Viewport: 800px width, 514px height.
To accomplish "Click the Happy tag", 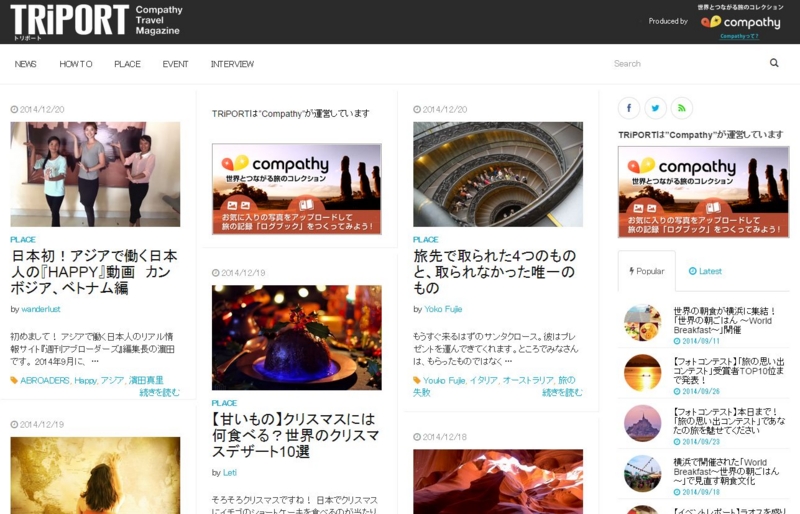I will coord(85,380).
